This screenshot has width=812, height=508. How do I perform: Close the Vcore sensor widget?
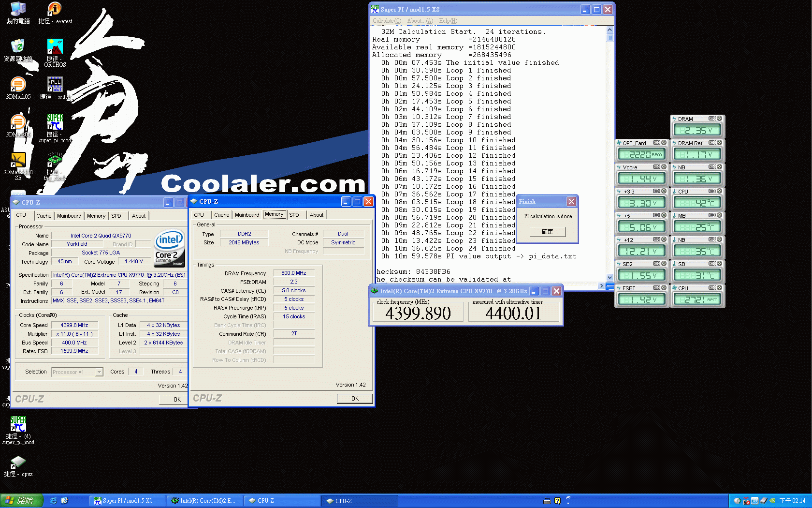tap(664, 167)
